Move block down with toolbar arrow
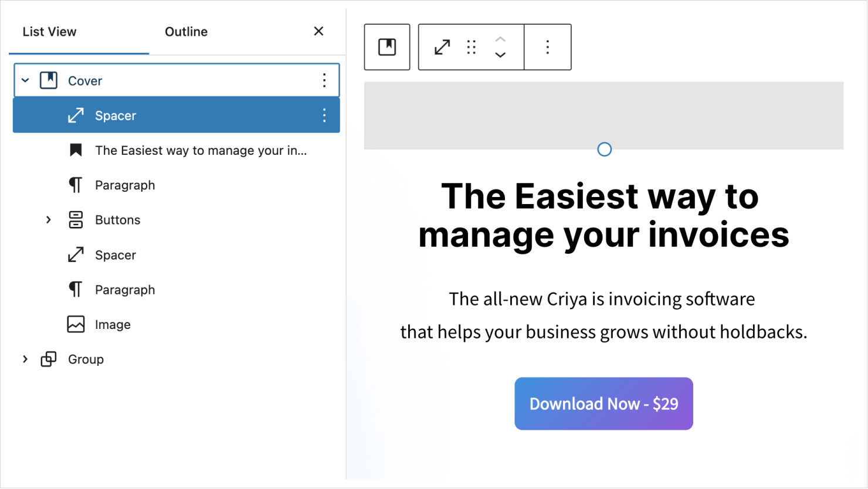Viewport: 868px width, 489px height. pos(500,55)
